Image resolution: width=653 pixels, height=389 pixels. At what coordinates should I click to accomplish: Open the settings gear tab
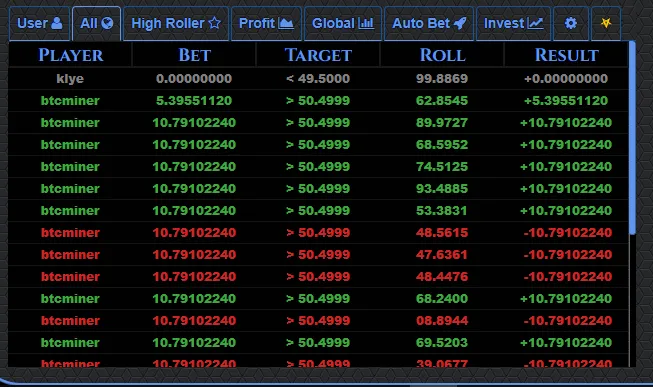pyautogui.click(x=570, y=23)
